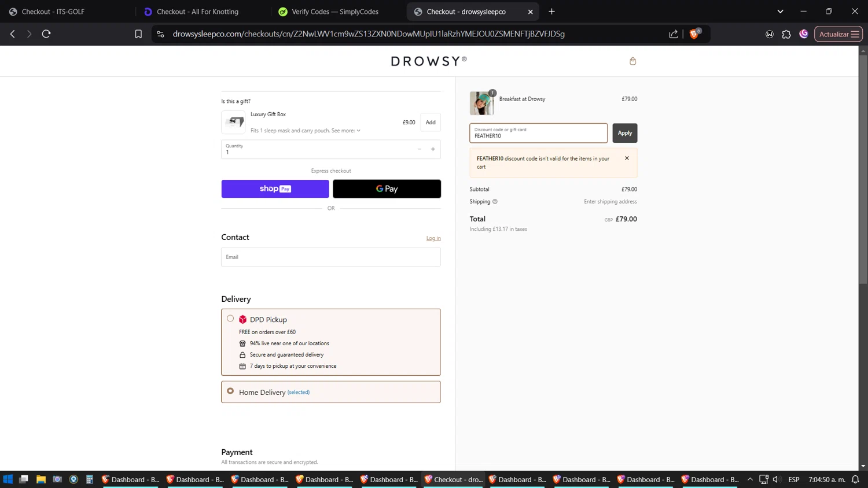This screenshot has width=868, height=488.
Task: Open the Camera app in taskbar
Action: (x=57, y=479)
